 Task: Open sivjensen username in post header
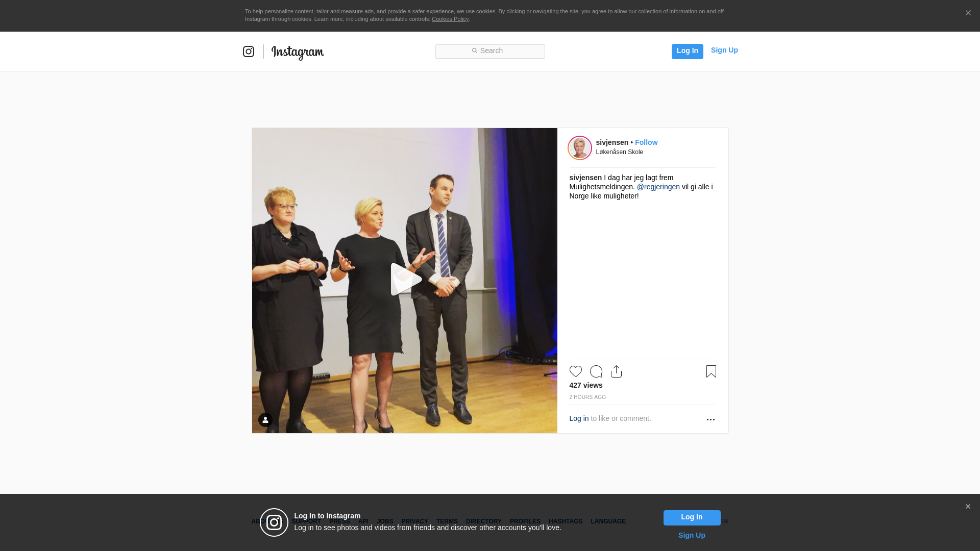[612, 142]
